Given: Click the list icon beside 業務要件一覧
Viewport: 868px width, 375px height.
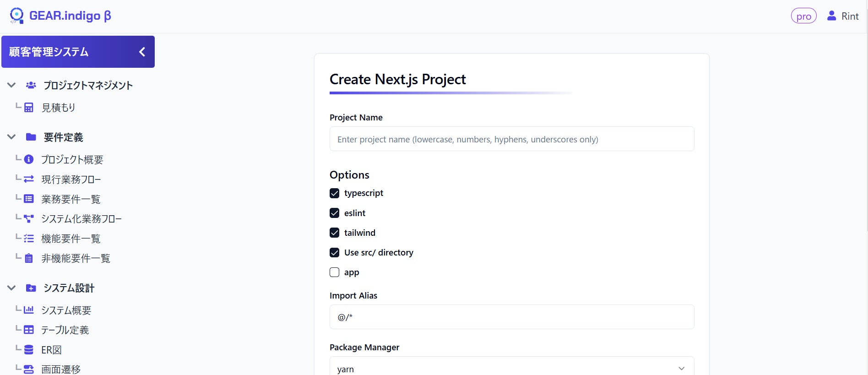Looking at the screenshot, I should (29, 199).
